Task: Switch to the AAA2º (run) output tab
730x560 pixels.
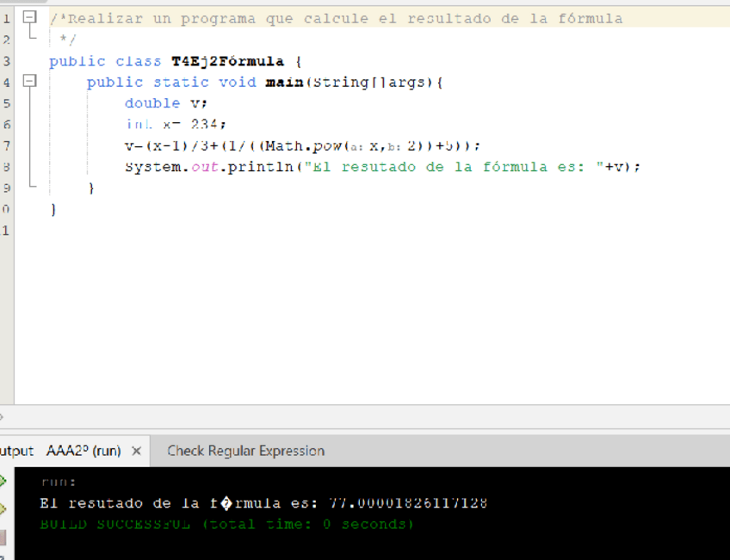Action: tap(84, 451)
